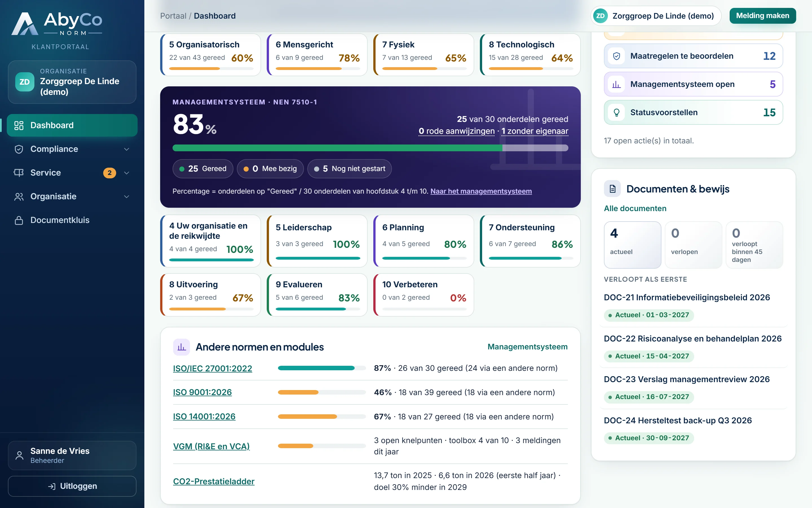This screenshot has height=508, width=812.
Task: Open the ISO 9001:2026 link
Action: (x=202, y=392)
